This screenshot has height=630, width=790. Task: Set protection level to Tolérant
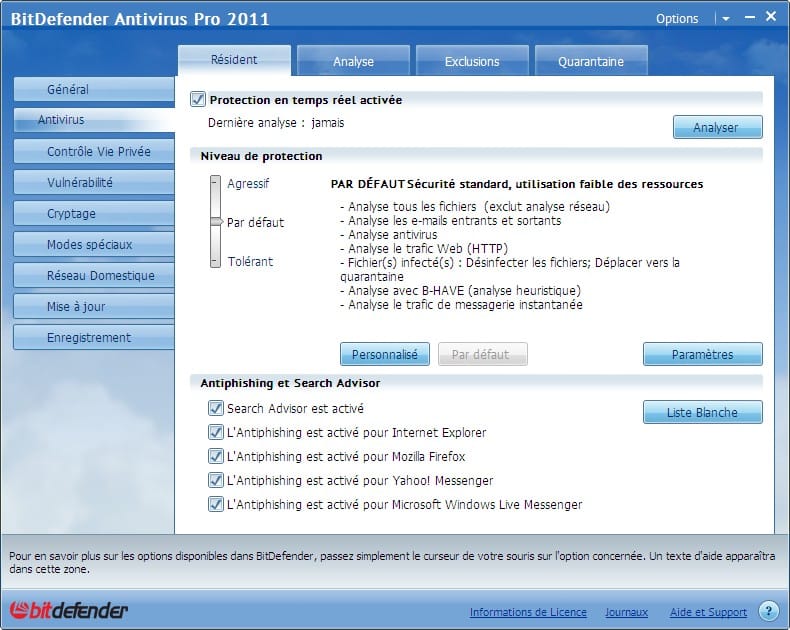tap(250, 262)
